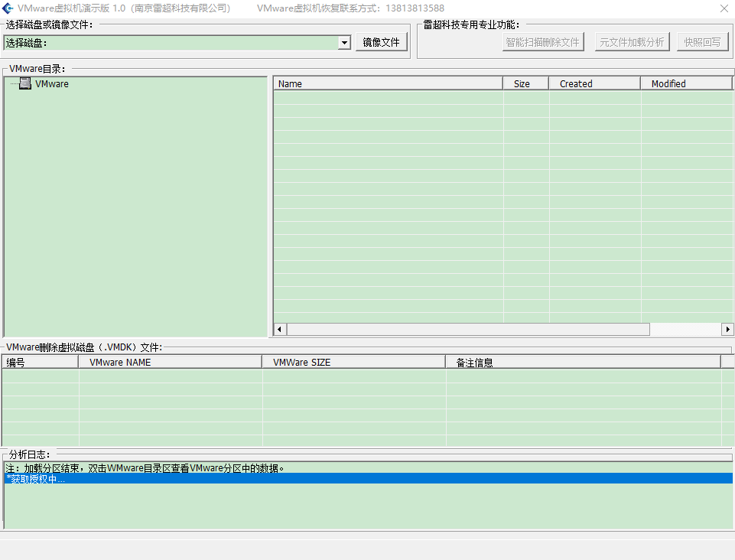The height and width of the screenshot is (560, 735).
Task: Click the file list left scroll arrow
Action: click(280, 329)
